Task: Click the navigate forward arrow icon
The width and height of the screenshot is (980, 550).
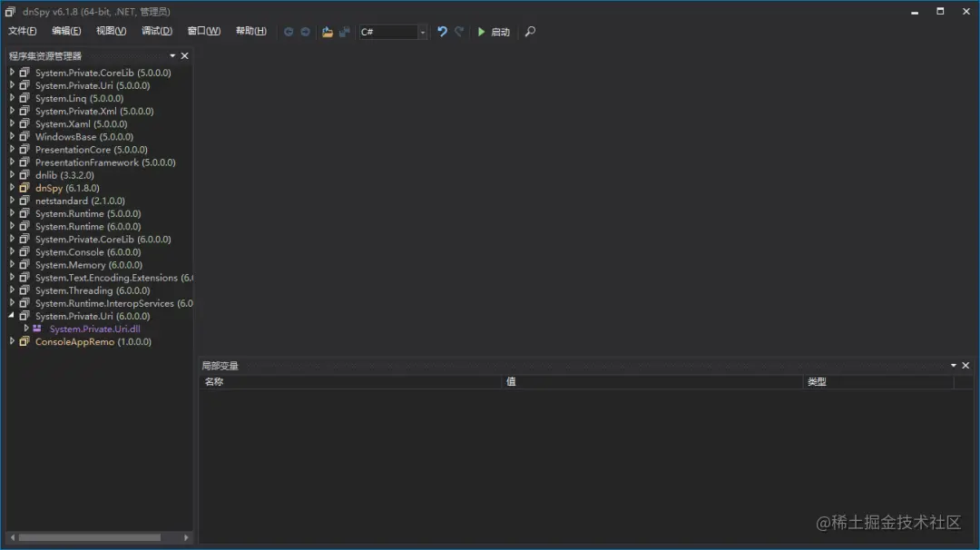Action: click(305, 32)
